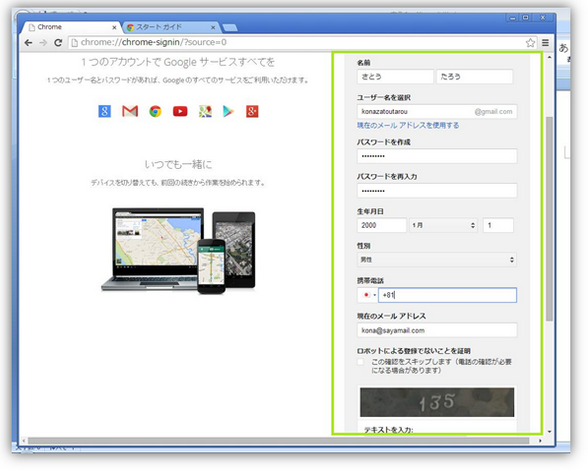Click the page icon in address bar

[x=74, y=42]
